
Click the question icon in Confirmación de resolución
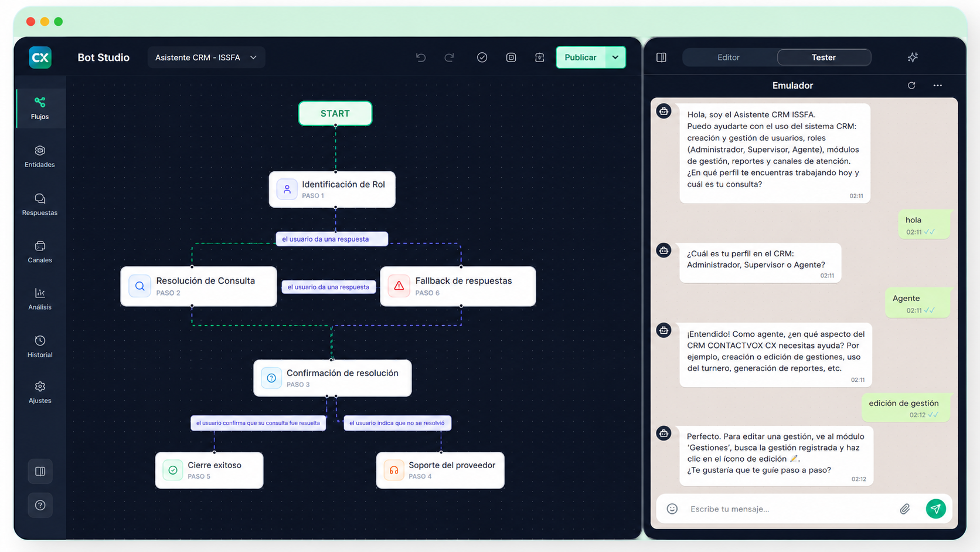(x=271, y=378)
